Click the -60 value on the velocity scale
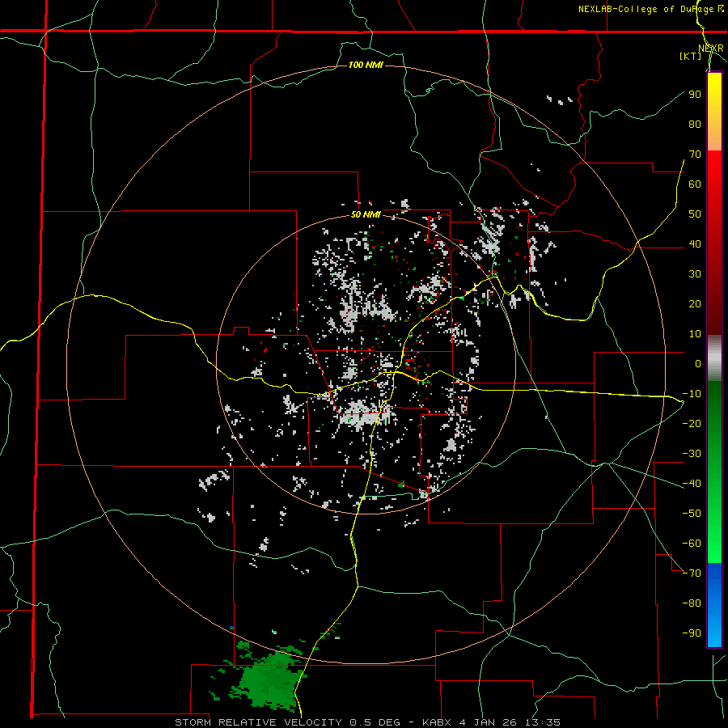 pyautogui.click(x=692, y=544)
